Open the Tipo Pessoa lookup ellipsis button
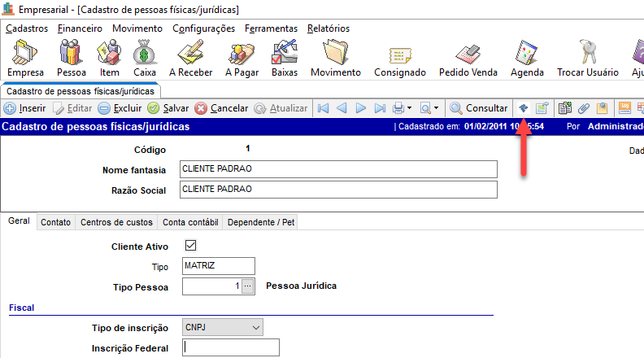The width and height of the screenshot is (644, 358). coord(248,287)
